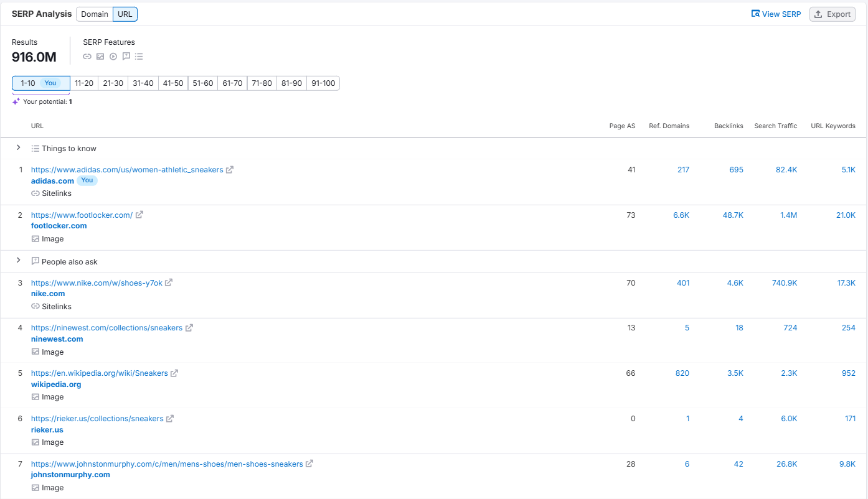868x499 pixels.
Task: Click the image SERP feature icon
Action: (x=100, y=57)
